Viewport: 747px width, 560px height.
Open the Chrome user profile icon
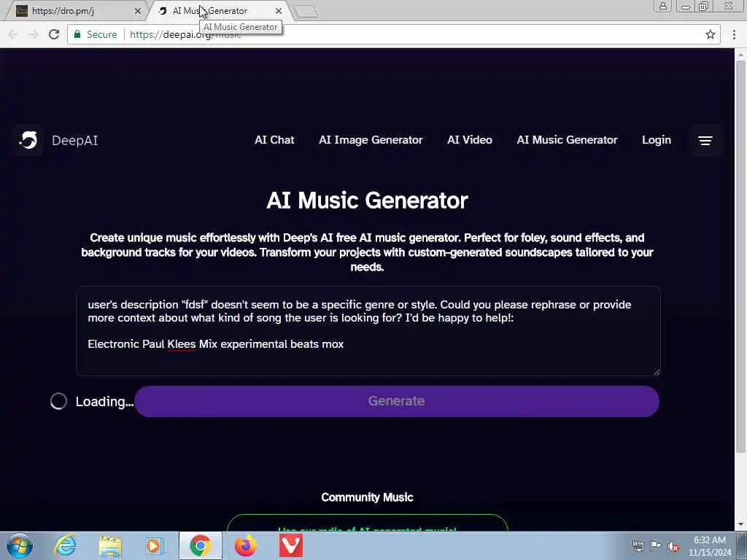pos(662,6)
